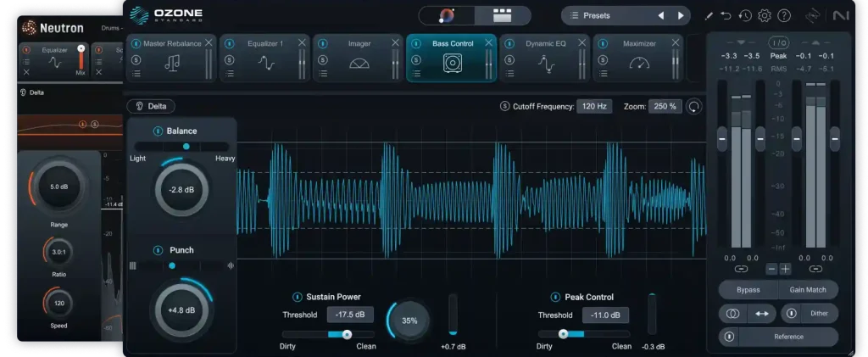The image size is (868, 357).
Task: Load the next preset arrow
Action: 681,16
